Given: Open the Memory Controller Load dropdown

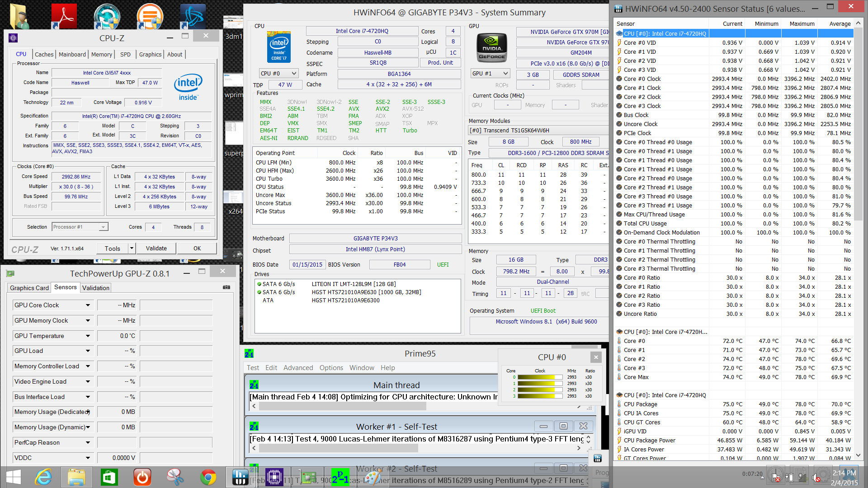Looking at the screenshot, I should click(88, 366).
